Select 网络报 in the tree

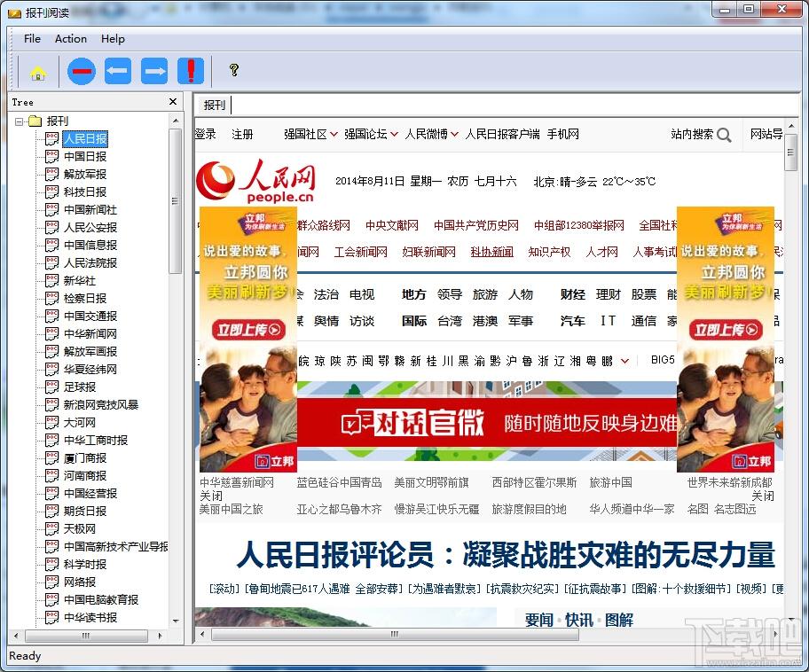point(80,582)
